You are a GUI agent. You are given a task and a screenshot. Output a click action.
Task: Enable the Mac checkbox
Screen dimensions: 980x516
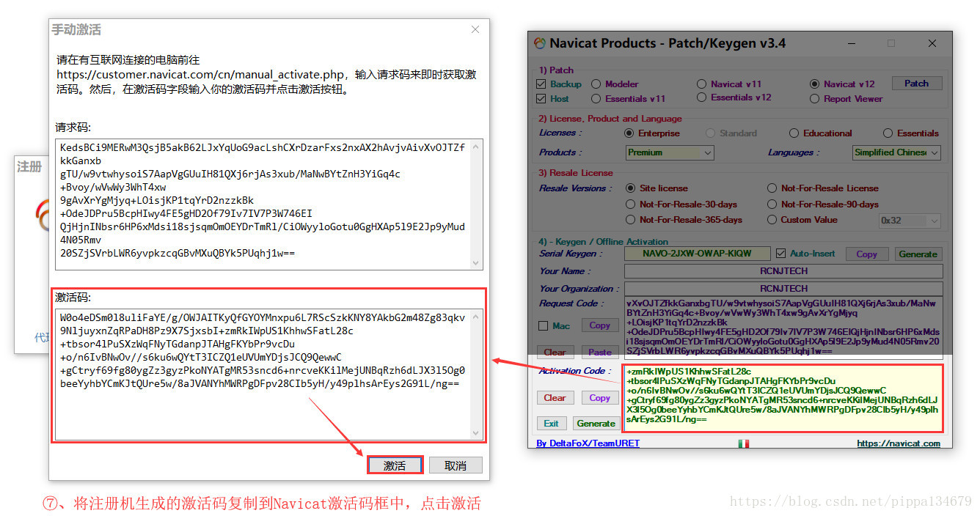pyautogui.click(x=544, y=326)
